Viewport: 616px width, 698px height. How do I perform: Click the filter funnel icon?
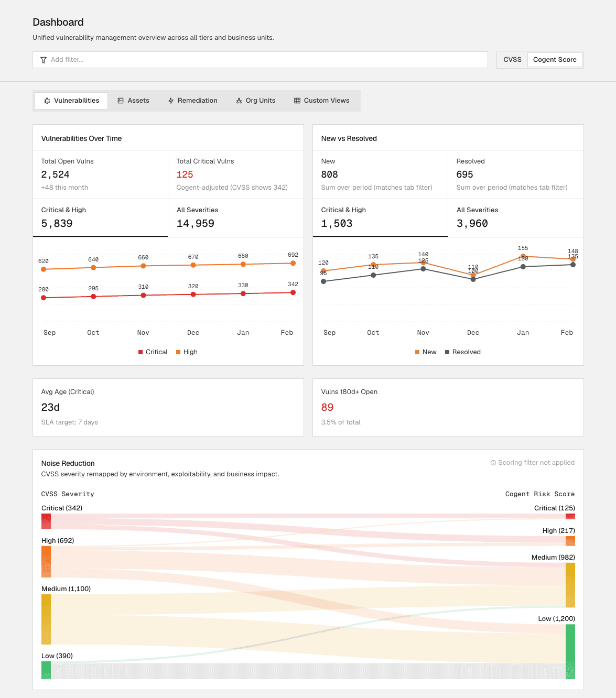tap(44, 60)
